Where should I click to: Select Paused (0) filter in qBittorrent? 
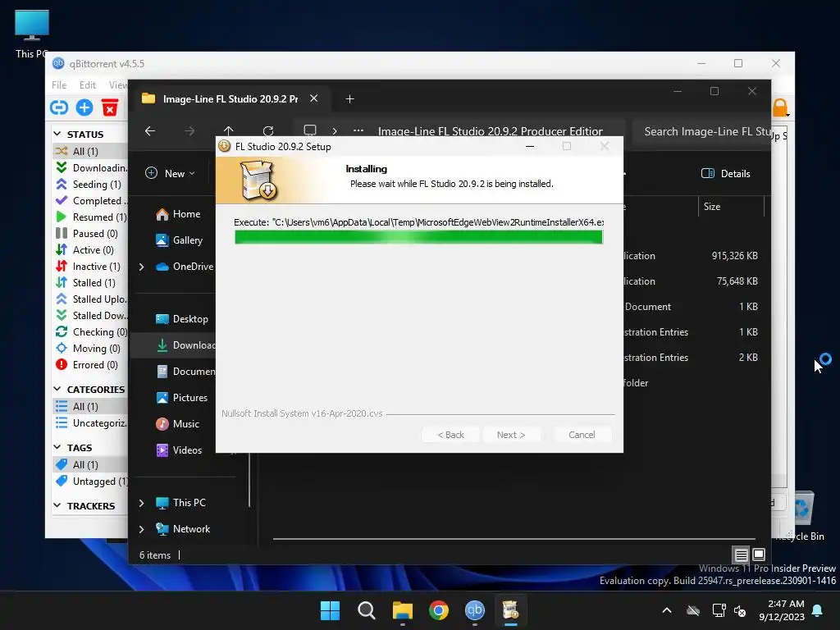click(x=90, y=234)
